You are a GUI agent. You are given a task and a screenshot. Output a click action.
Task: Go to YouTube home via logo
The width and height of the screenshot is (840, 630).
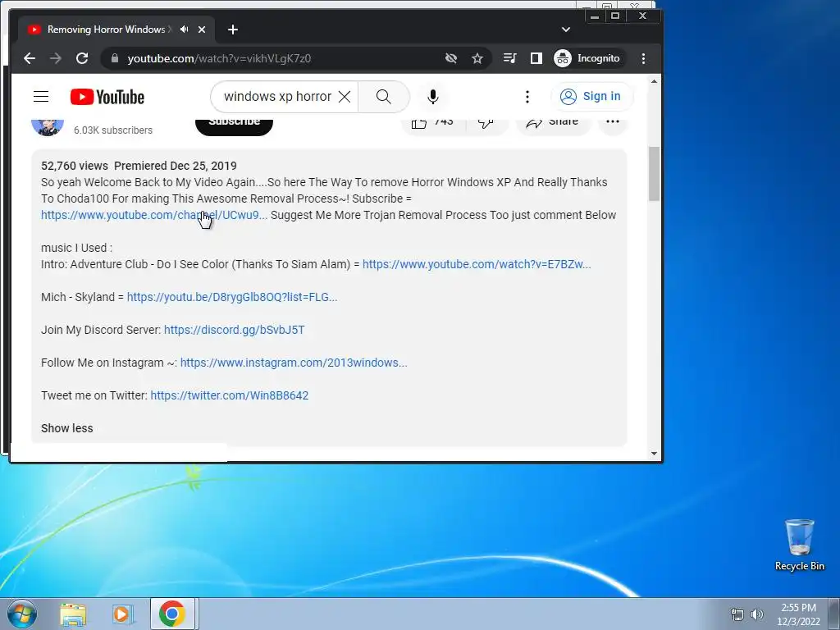click(107, 97)
